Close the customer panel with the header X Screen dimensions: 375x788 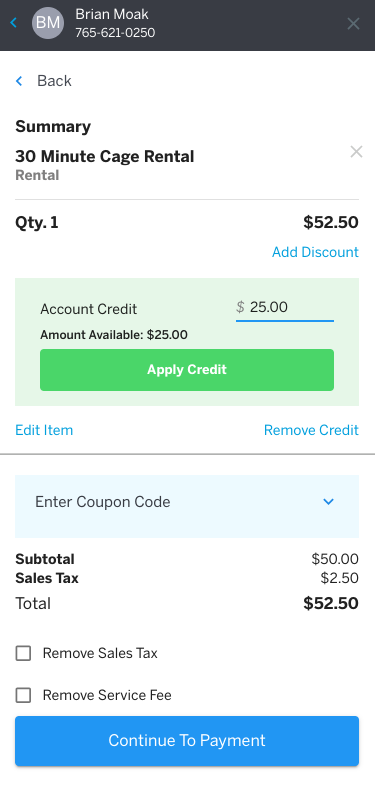(353, 23)
